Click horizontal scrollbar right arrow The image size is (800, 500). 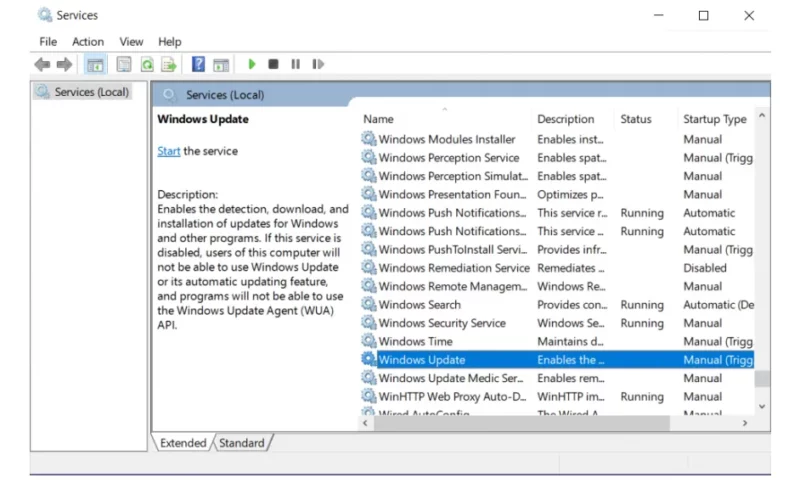coord(745,423)
